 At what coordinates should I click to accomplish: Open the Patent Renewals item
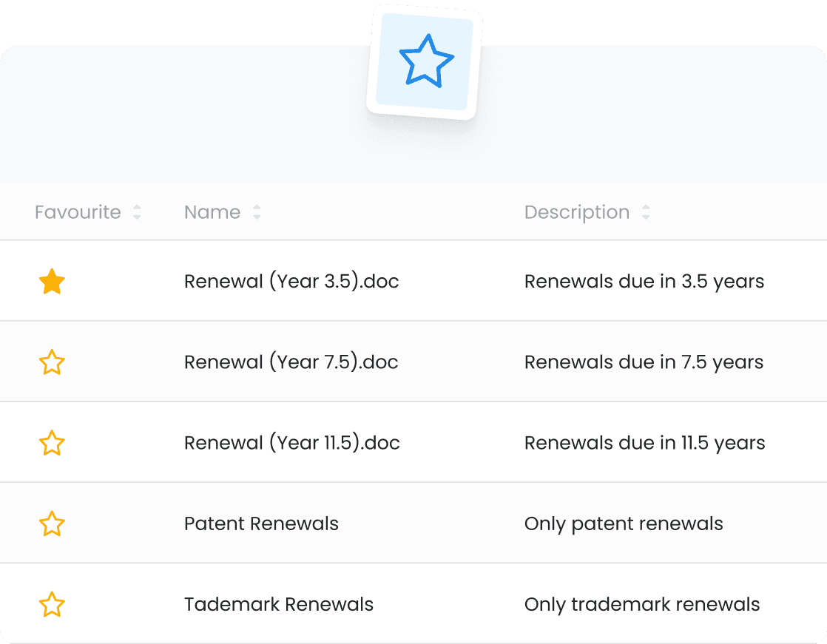[261, 523]
